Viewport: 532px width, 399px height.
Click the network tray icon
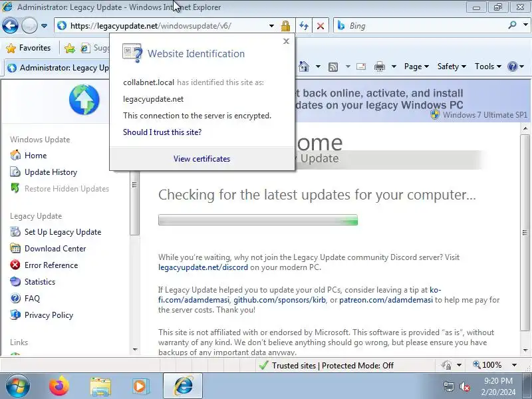tap(449, 386)
